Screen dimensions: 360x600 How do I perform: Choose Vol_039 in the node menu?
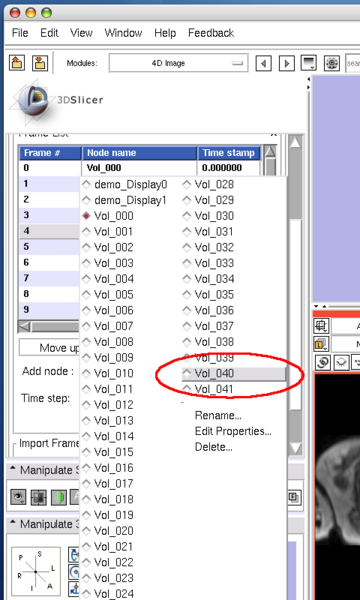coord(209,358)
